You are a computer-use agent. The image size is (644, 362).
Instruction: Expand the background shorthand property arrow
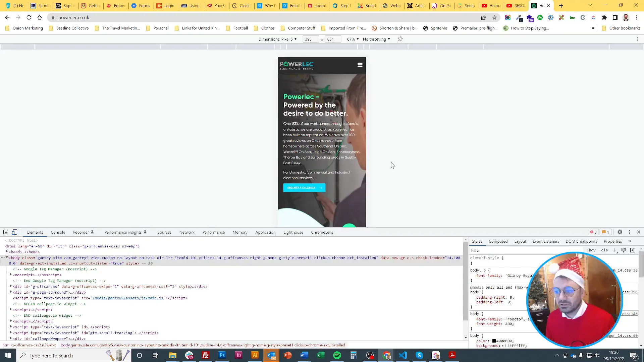coord(502,346)
